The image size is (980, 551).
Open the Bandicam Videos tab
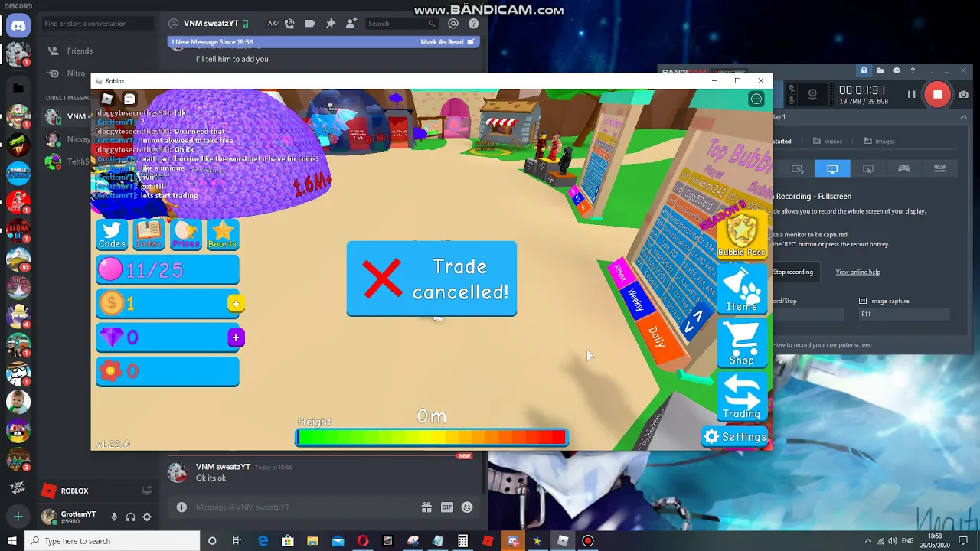[x=827, y=141]
